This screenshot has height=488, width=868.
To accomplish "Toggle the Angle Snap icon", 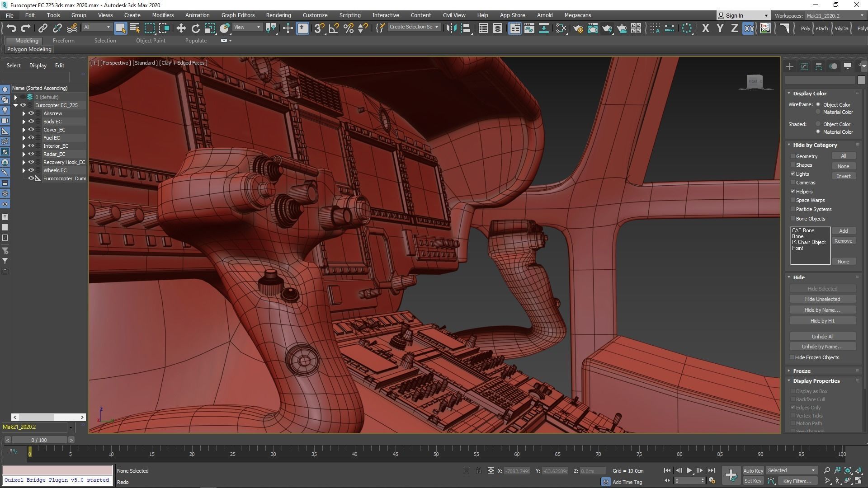I will 334,28.
